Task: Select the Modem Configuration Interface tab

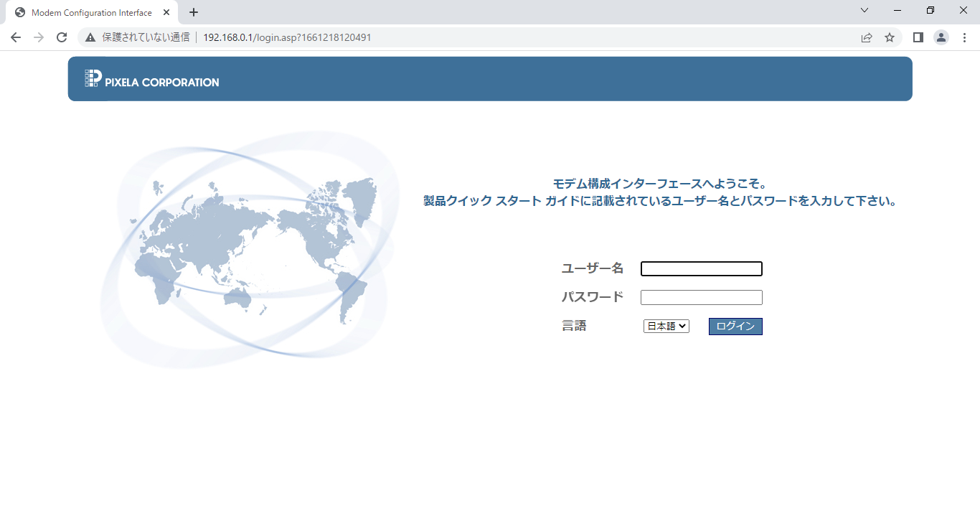Action: pos(92,13)
